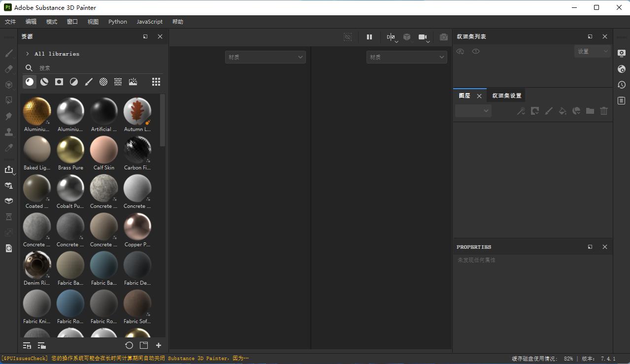Open the 材质 filter dropdown in left viewport
The height and width of the screenshot is (364, 630).
[x=265, y=57]
